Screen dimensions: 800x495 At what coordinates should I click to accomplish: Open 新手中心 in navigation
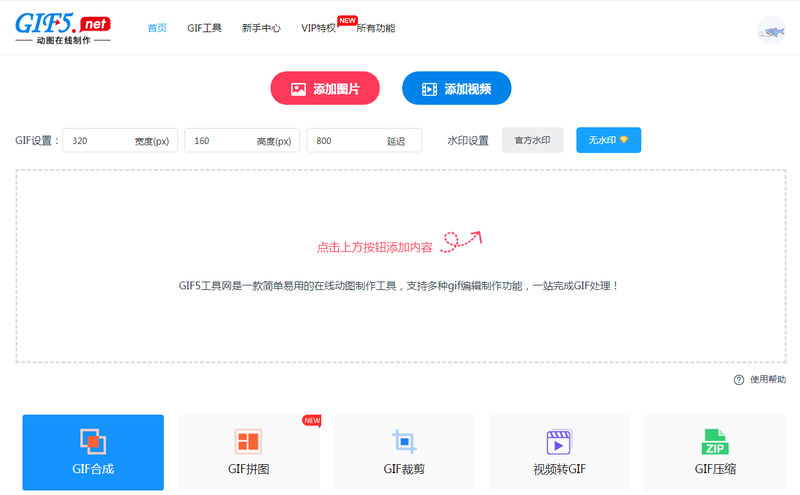pos(261,28)
